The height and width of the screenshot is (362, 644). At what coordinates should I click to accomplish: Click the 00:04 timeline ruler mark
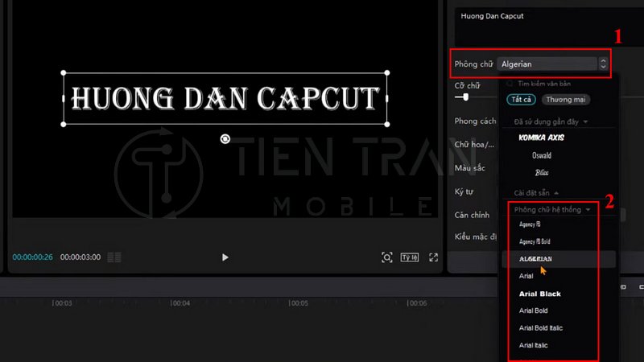click(180, 303)
